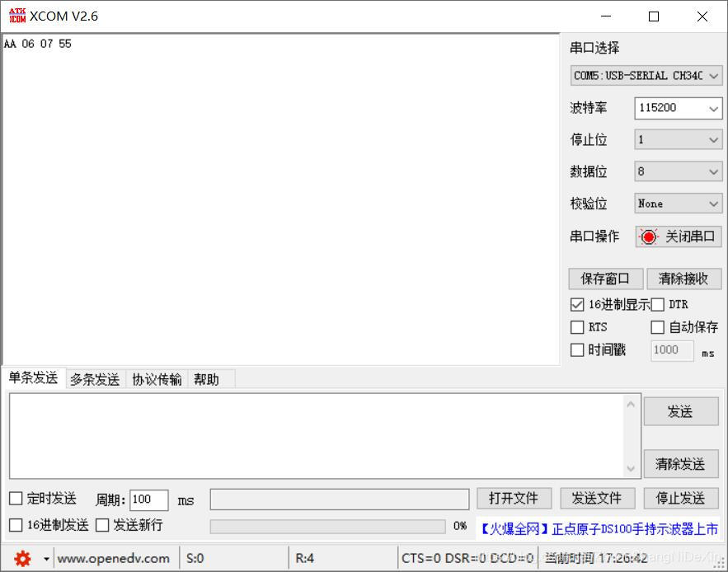
Task: Open a file with 打开文件 button
Action: pos(514,499)
